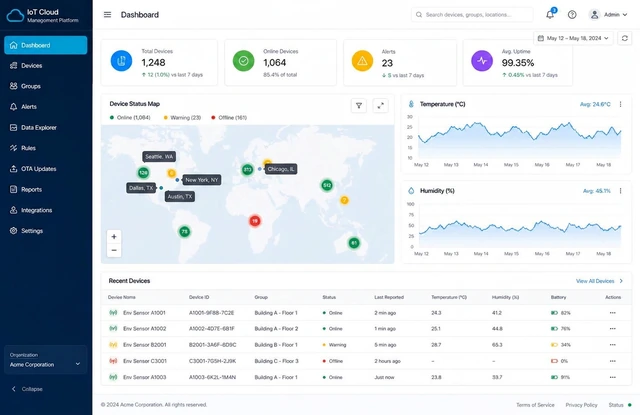Open actions for Env Sensor B2001
This screenshot has width=640, height=415.
612,345
